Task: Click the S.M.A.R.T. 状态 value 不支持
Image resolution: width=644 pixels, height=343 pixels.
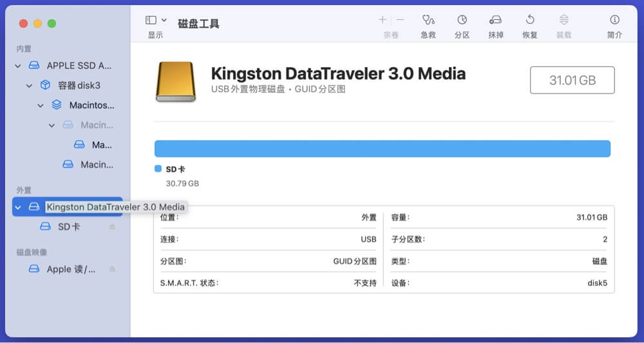Action: point(365,283)
